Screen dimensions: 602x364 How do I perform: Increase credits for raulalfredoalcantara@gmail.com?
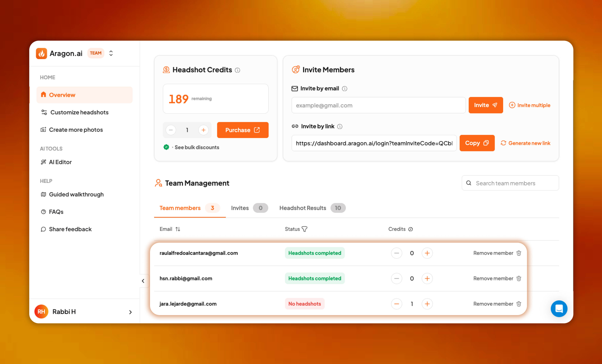427,253
